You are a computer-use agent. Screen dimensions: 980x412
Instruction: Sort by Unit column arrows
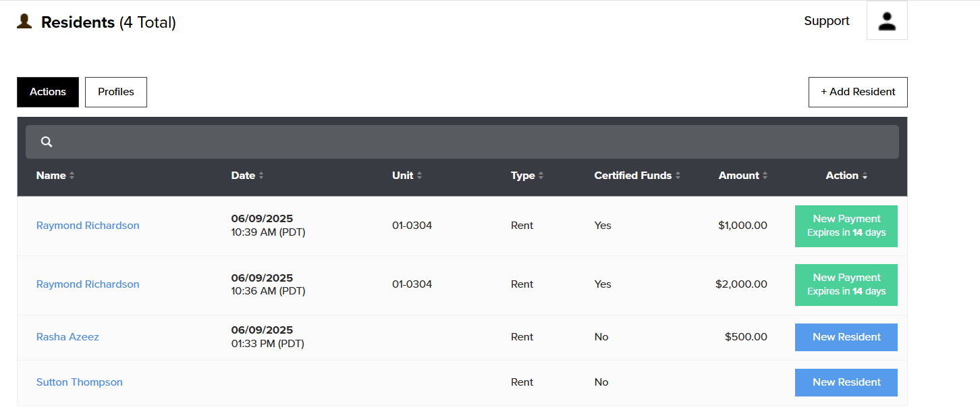tap(419, 176)
